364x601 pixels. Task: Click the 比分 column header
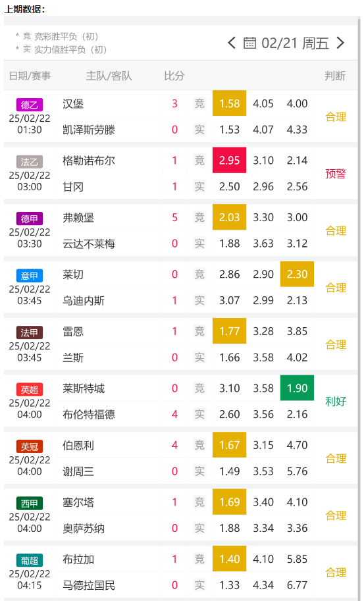[174, 76]
